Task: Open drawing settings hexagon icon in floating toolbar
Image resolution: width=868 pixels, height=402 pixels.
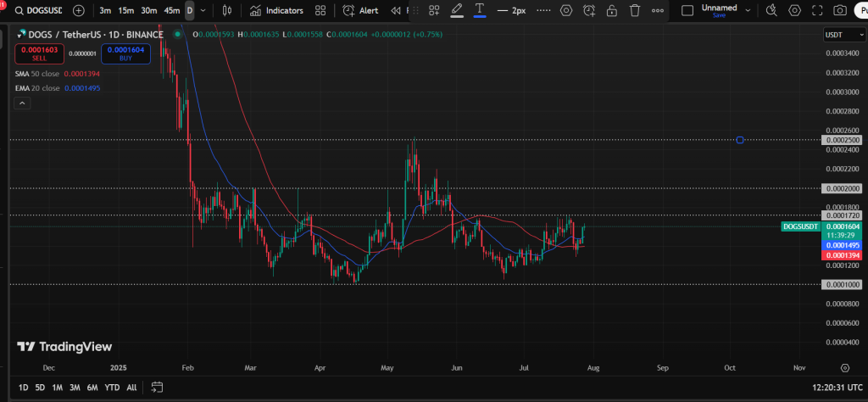Action: coord(565,10)
